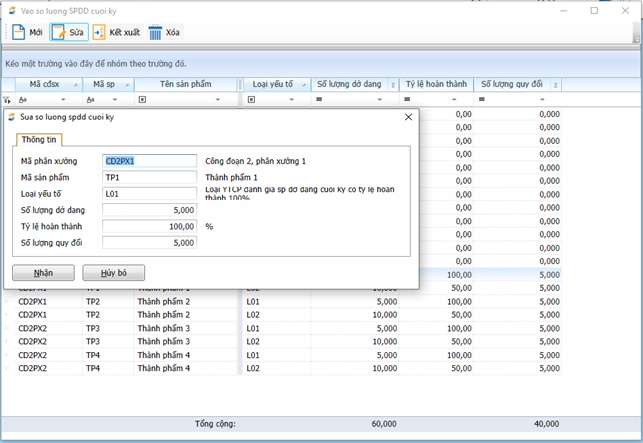Click the filter row icon at far left
Viewport: 643px width, 443px height.
(x=7, y=100)
